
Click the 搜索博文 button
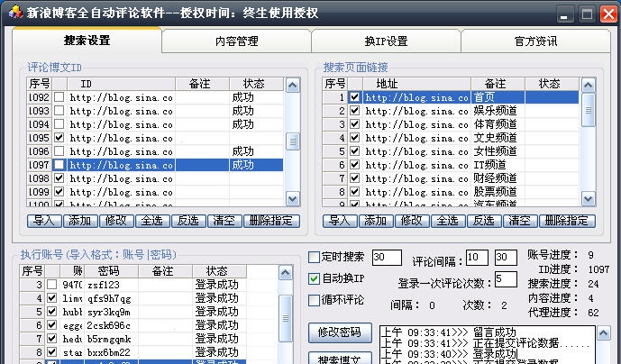[340, 359]
